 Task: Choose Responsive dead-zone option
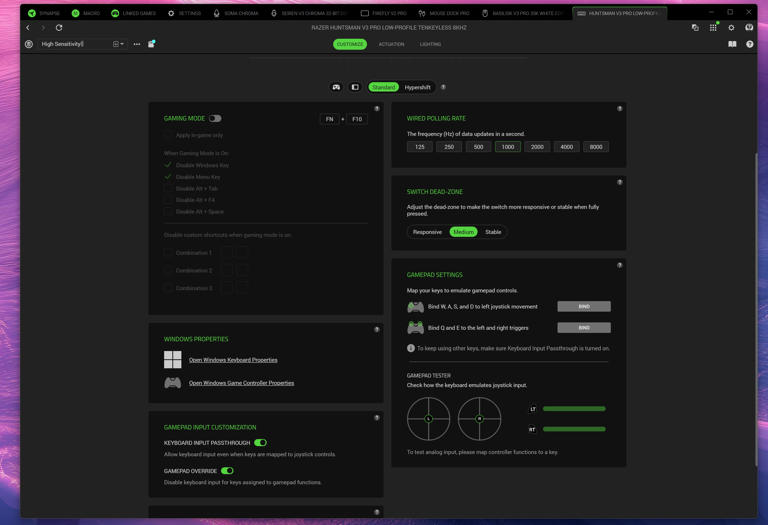[427, 232]
